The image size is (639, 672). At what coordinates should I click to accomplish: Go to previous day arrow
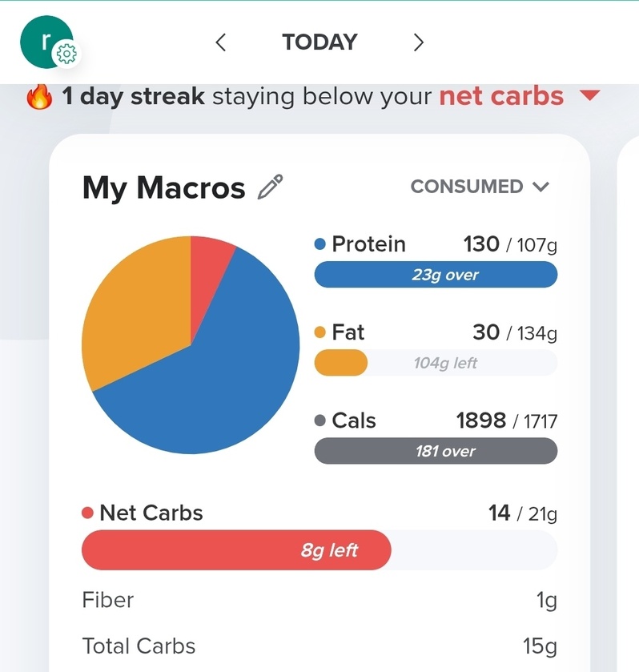click(221, 42)
